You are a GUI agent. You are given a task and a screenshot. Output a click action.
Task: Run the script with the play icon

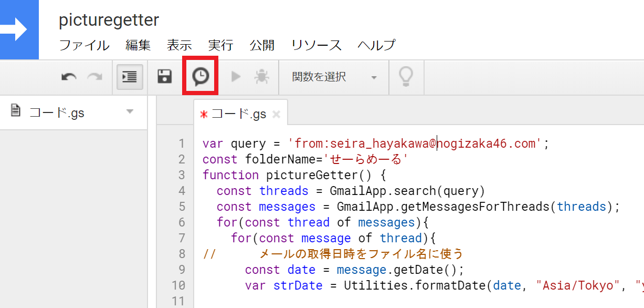(235, 76)
